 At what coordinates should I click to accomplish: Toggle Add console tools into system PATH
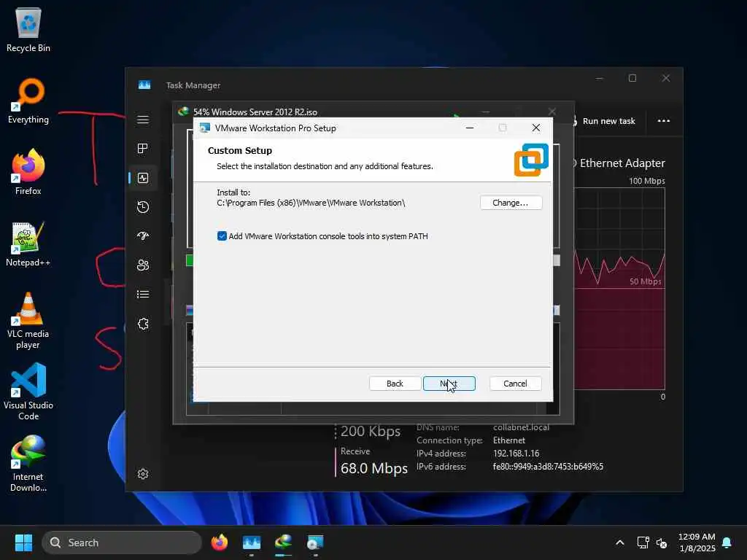[x=222, y=236]
